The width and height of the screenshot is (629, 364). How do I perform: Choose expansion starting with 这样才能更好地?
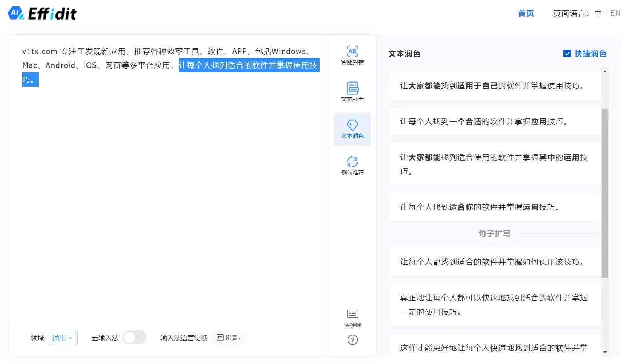point(494,345)
